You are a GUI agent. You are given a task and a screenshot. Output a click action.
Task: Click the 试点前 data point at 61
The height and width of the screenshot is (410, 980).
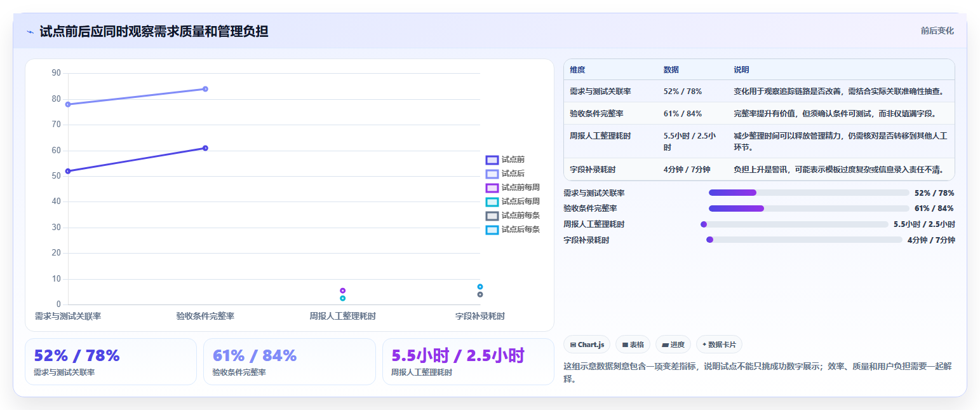[x=205, y=148]
